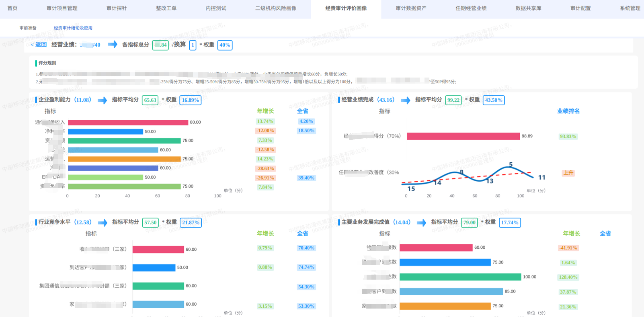Click the 上升 trend tag
The width and height of the screenshot is (644, 317).
[x=568, y=173]
